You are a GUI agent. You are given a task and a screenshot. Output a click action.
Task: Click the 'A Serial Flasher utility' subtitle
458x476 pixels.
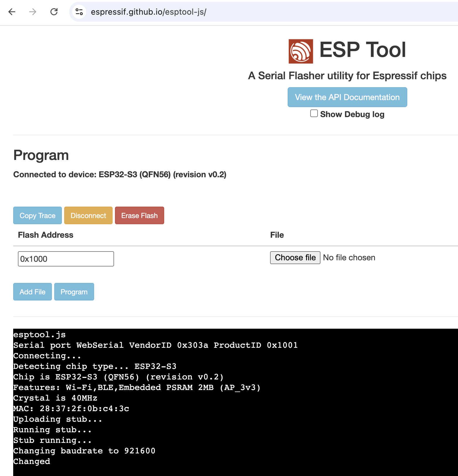[347, 76]
